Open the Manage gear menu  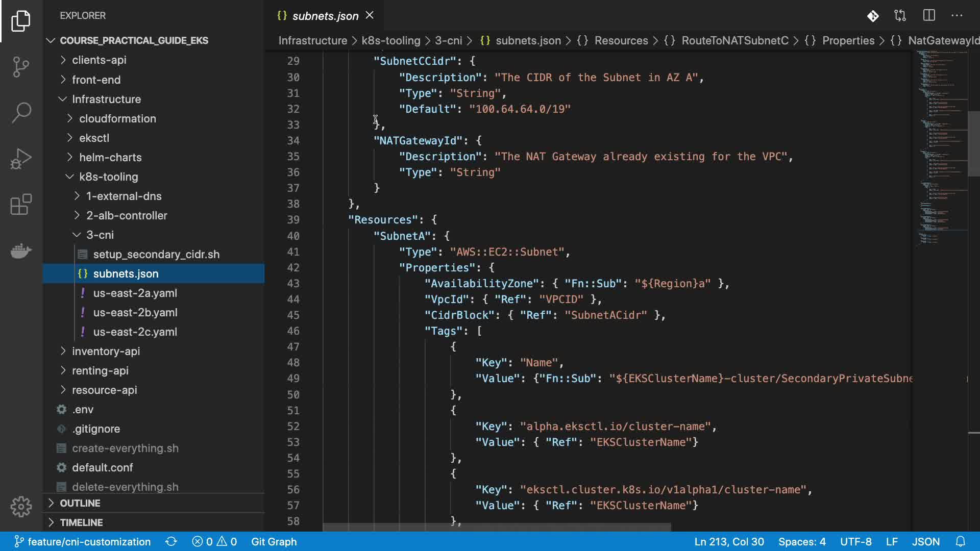pyautogui.click(x=21, y=507)
